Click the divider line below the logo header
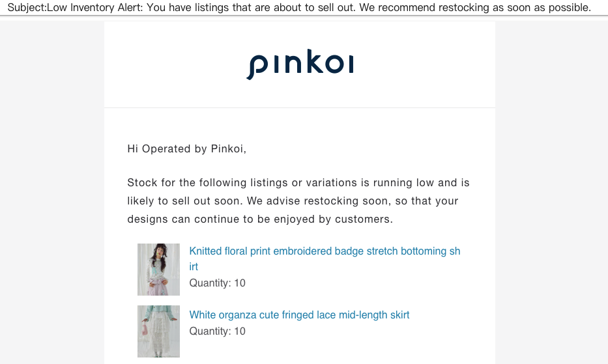This screenshot has height=364, width=608. click(300, 107)
